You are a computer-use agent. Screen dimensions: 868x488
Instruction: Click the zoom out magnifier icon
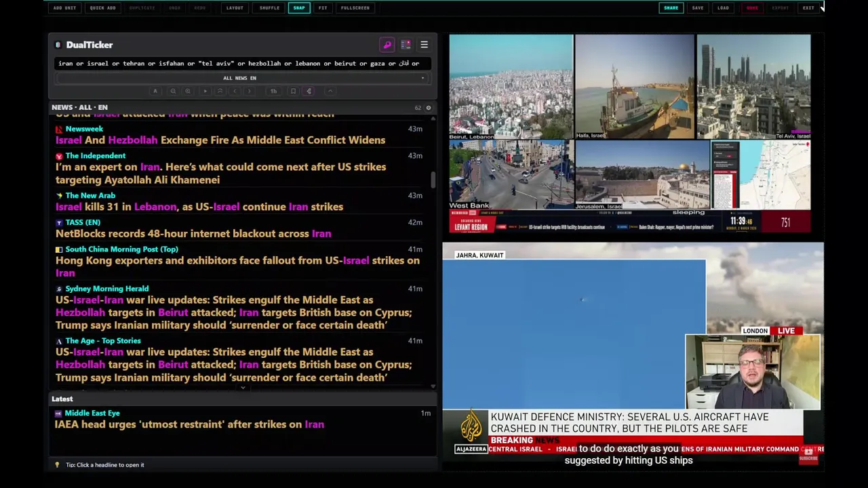[x=173, y=91]
